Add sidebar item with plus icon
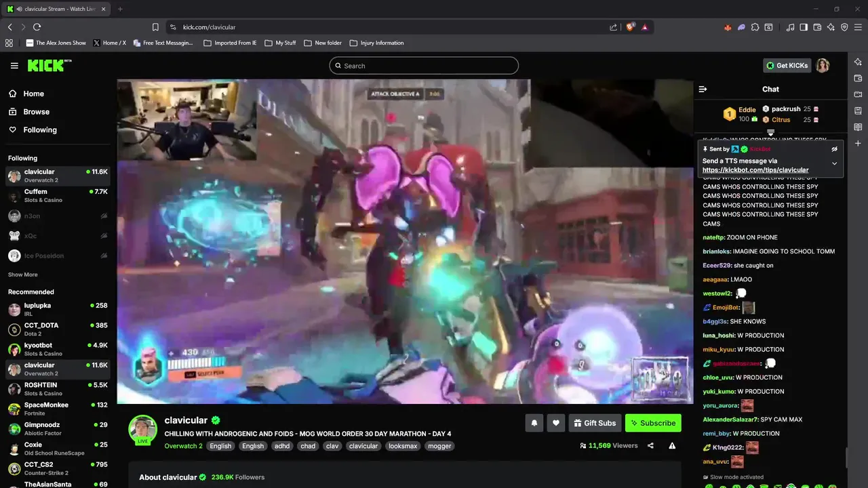Screen dimensions: 868x488 point(858,143)
